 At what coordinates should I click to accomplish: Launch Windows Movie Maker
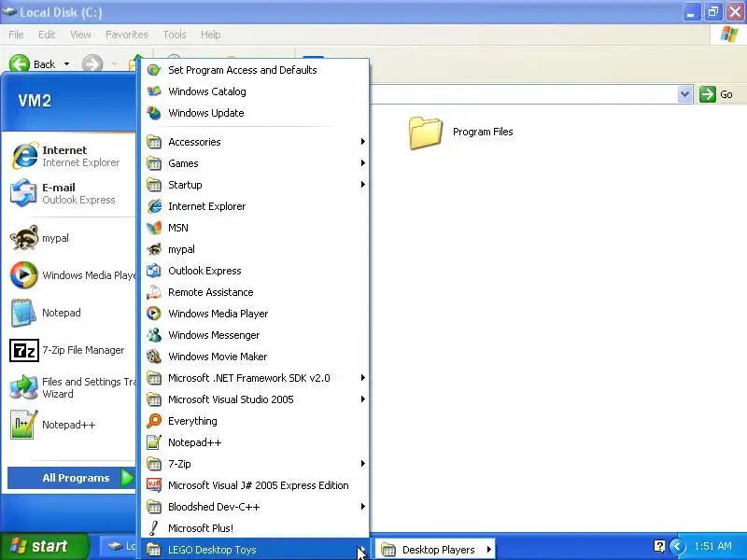[255, 357]
